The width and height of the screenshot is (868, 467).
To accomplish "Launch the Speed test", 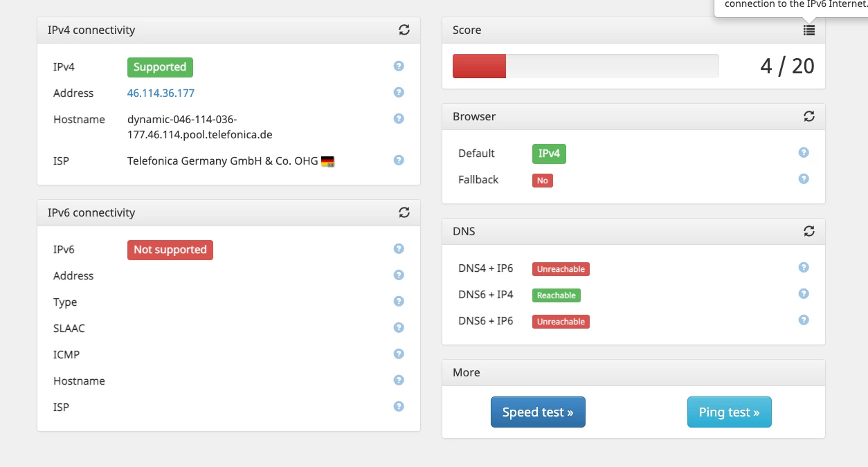I will coord(538,412).
